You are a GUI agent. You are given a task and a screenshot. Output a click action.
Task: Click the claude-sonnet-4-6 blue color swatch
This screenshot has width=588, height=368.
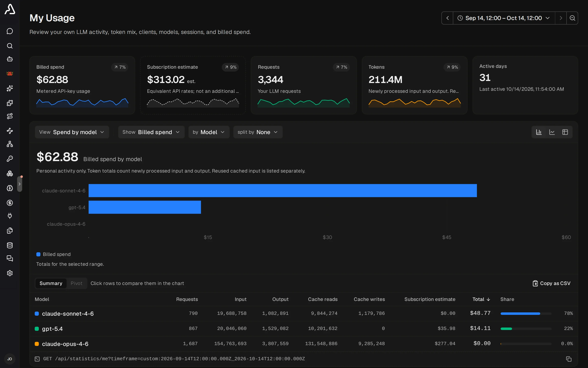point(37,314)
